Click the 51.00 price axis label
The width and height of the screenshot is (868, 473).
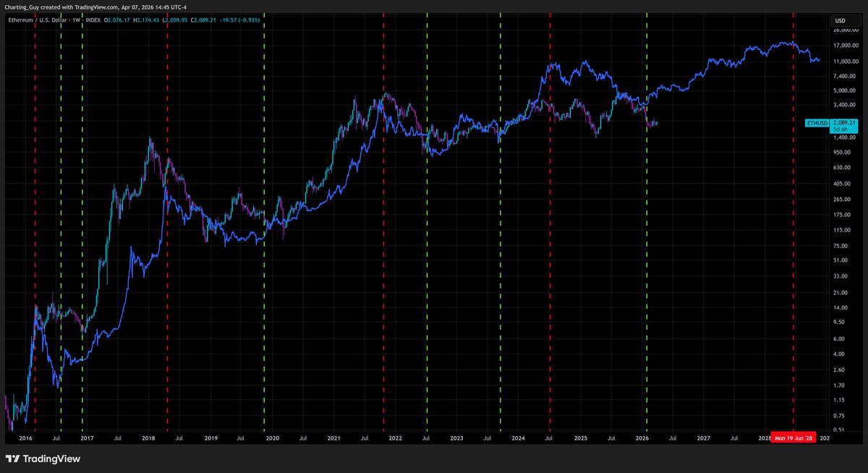pos(841,260)
